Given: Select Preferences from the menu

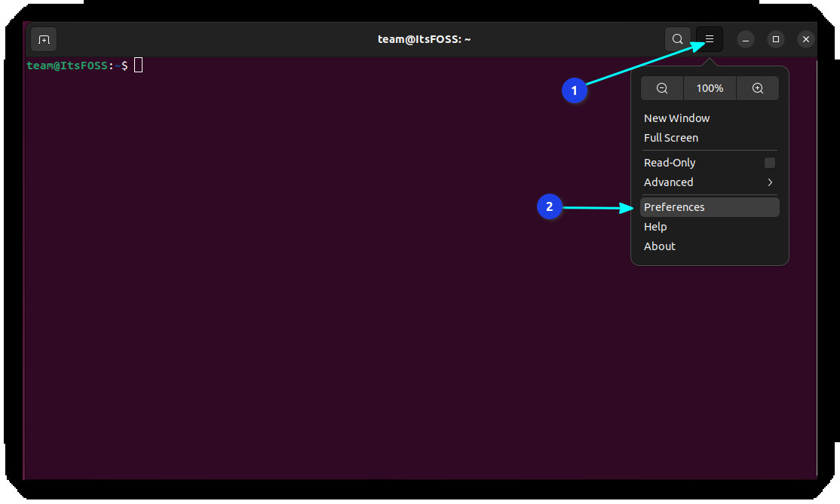Looking at the screenshot, I should 674,206.
